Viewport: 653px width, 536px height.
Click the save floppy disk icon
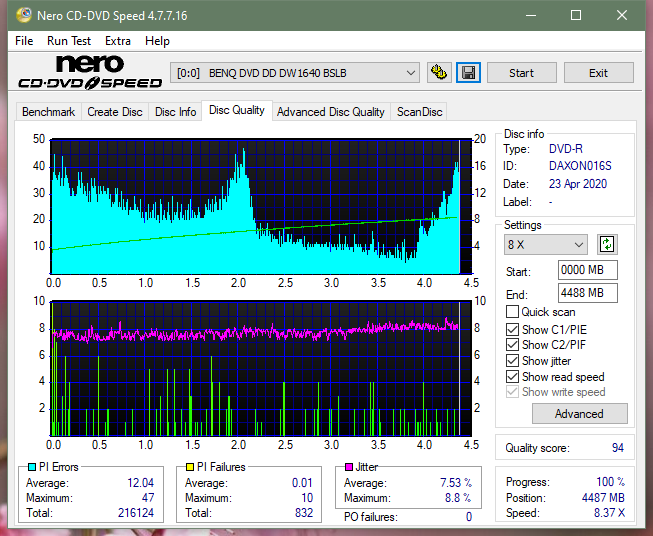click(469, 73)
